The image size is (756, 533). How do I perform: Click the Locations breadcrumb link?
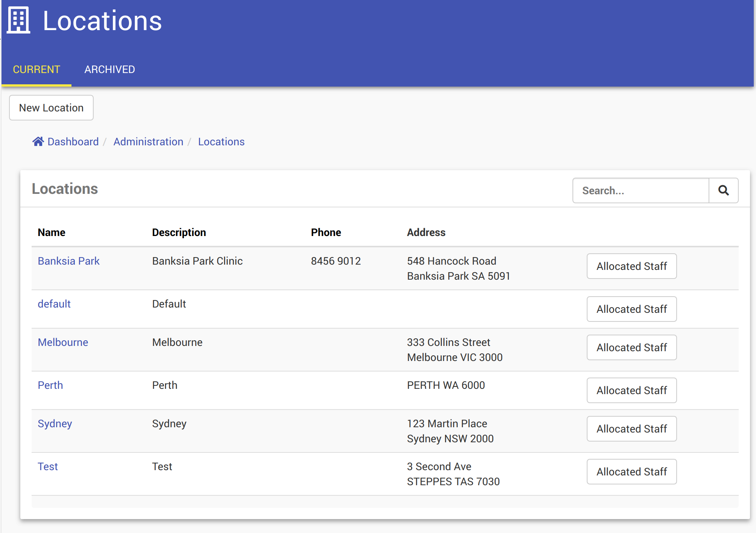point(221,142)
